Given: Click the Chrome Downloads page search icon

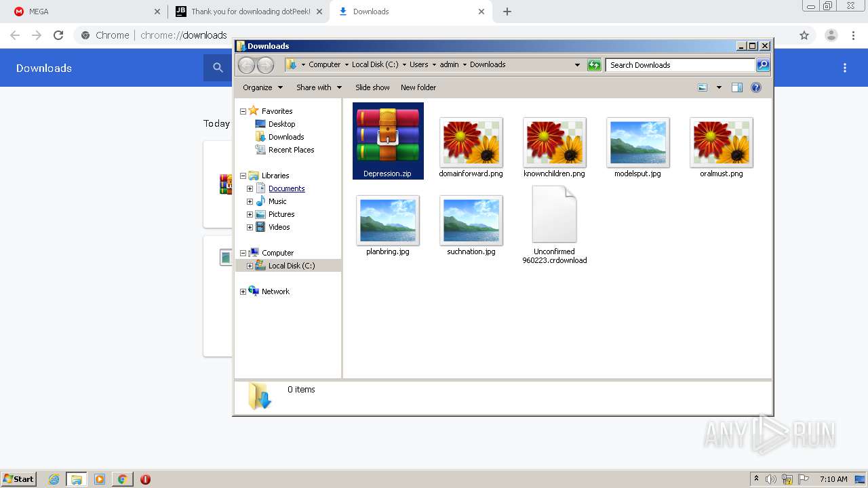Looking at the screenshot, I should click(218, 68).
